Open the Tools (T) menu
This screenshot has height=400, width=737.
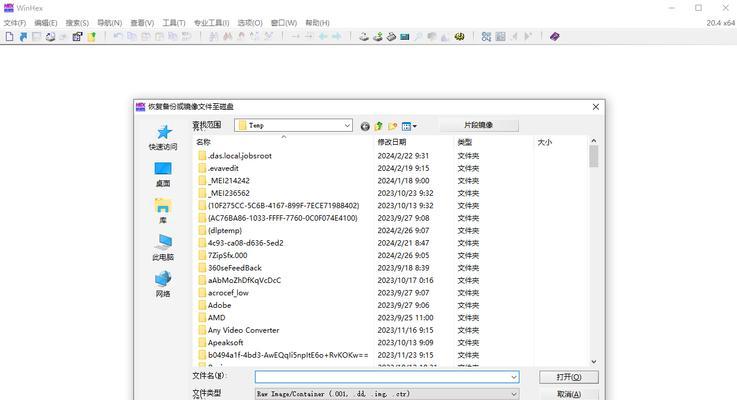pos(174,23)
